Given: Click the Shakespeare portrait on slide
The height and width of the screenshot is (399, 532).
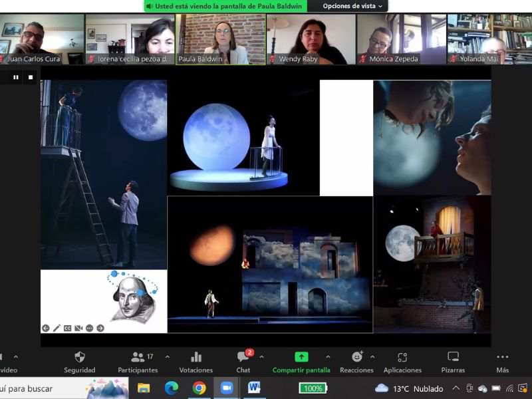Looking at the screenshot, I should 134,299.
